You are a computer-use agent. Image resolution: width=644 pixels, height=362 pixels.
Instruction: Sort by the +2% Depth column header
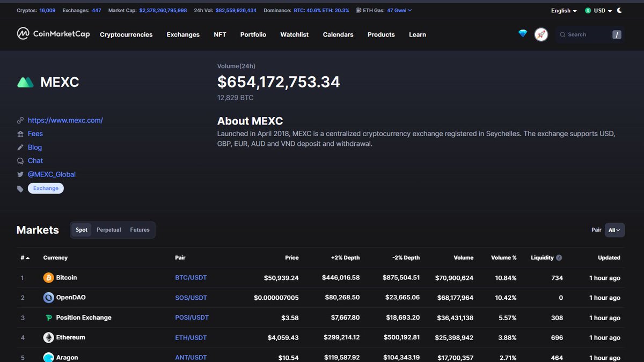346,258
